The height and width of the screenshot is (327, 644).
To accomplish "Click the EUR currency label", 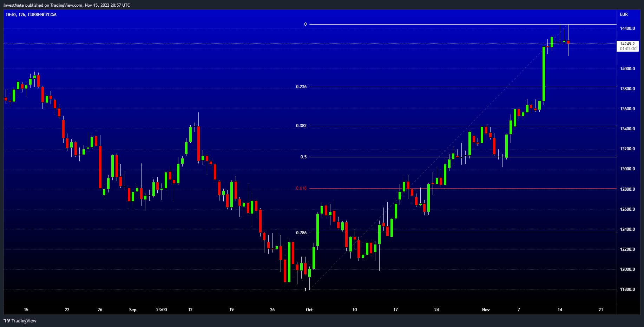I will click(x=624, y=14).
